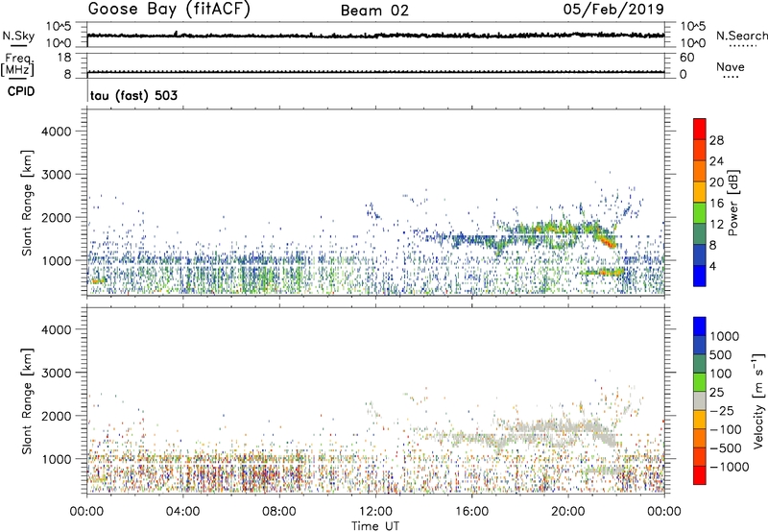Click the yellow-orange segment near 16 on power bar

click(700, 192)
